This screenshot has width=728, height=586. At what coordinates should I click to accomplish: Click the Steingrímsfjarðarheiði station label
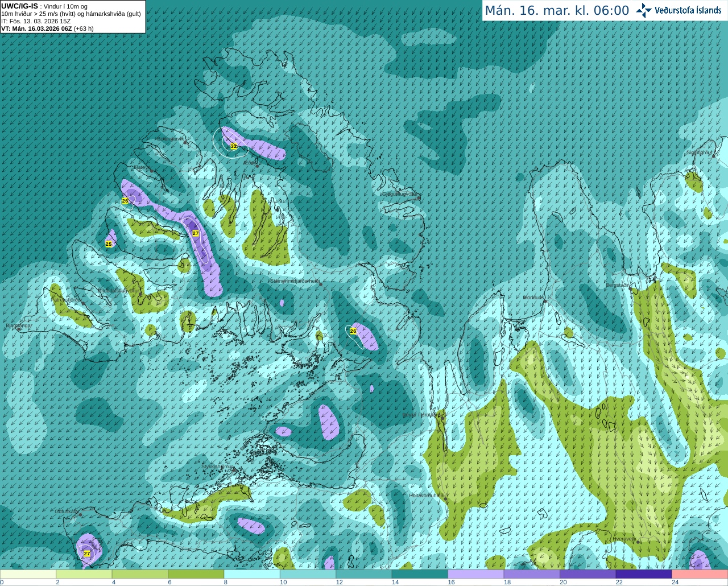click(295, 281)
